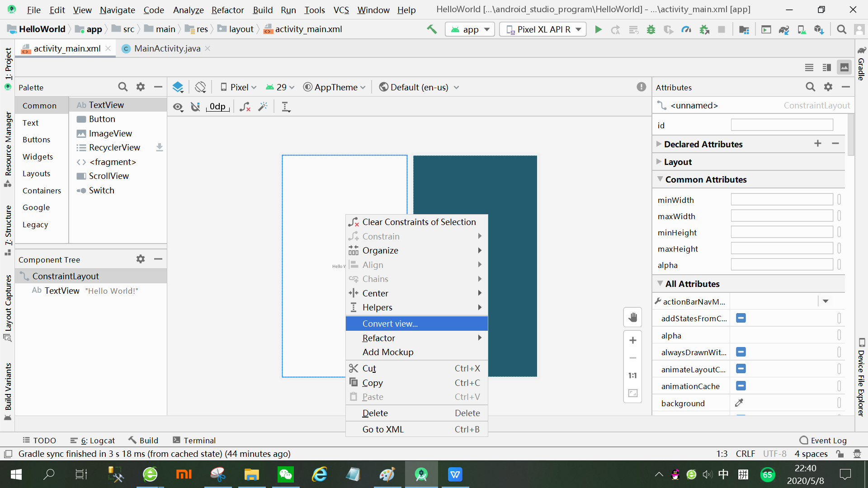Click the Infer Constraints magic wand icon
This screenshot has width=868, height=488.
[263, 107]
